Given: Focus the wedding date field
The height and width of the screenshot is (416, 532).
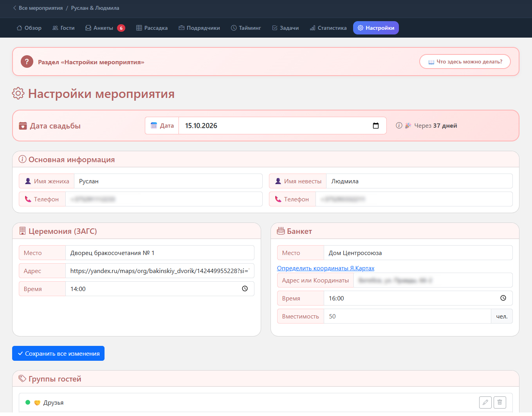Looking at the screenshot, I should tap(283, 126).
